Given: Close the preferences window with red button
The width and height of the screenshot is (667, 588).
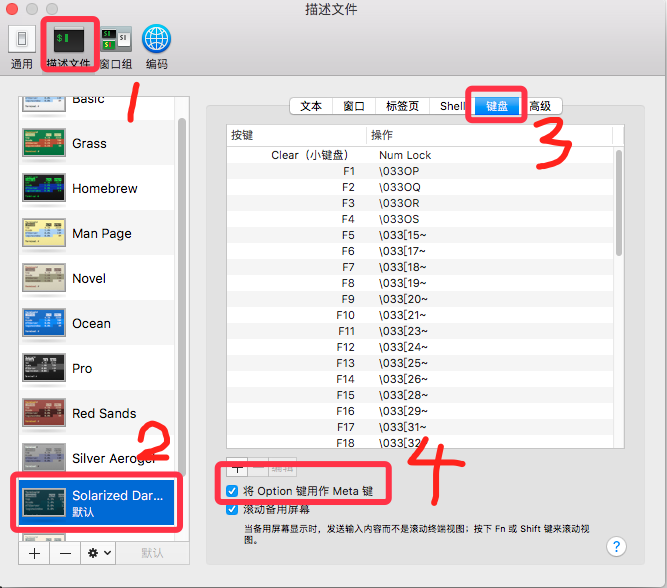Looking at the screenshot, I should 11,9.
